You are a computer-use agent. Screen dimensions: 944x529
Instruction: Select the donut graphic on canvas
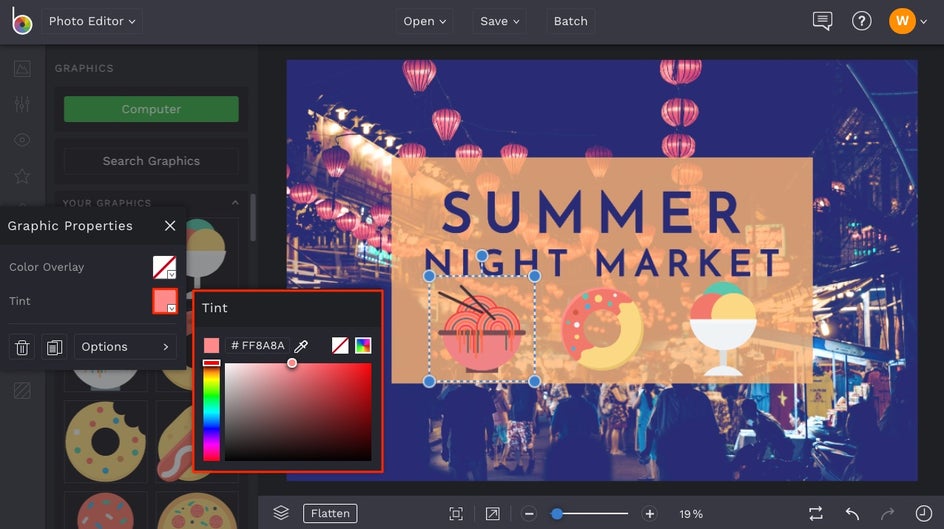coord(602,329)
